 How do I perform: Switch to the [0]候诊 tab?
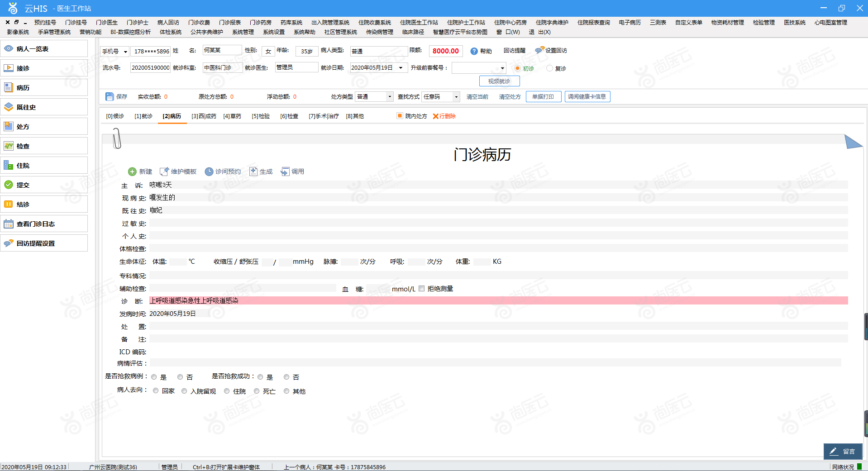(x=115, y=116)
